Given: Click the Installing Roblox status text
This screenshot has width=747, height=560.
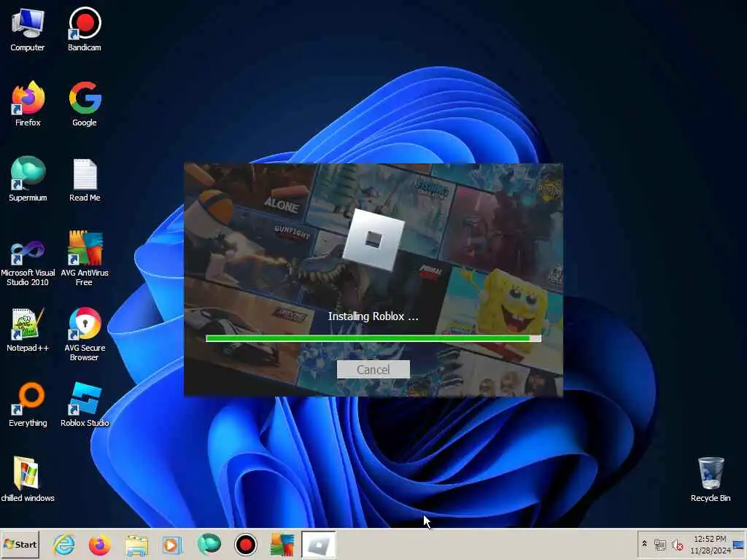Looking at the screenshot, I should point(373,316).
